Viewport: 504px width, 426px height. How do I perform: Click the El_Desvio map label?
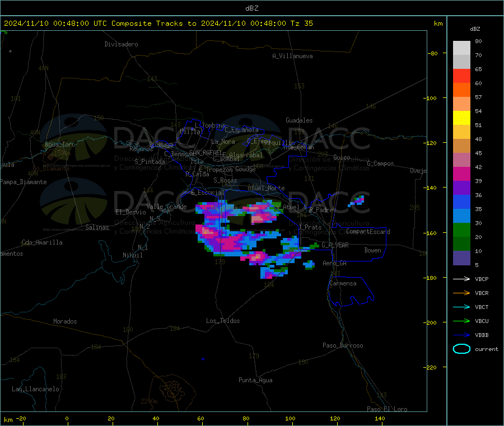tap(130, 212)
